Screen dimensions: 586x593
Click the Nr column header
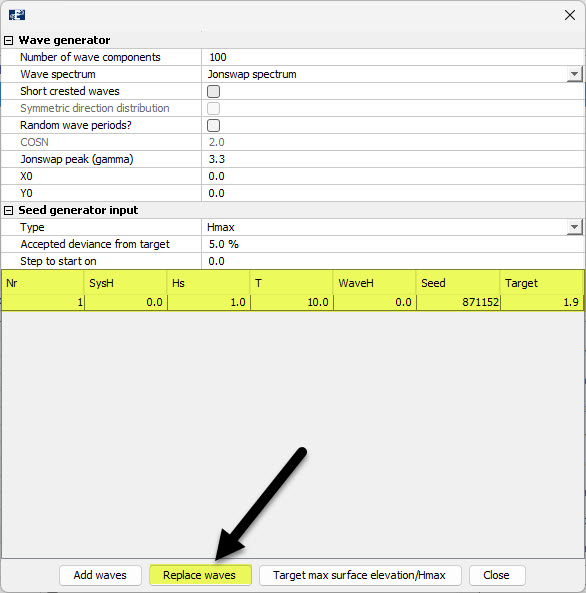click(x=43, y=283)
